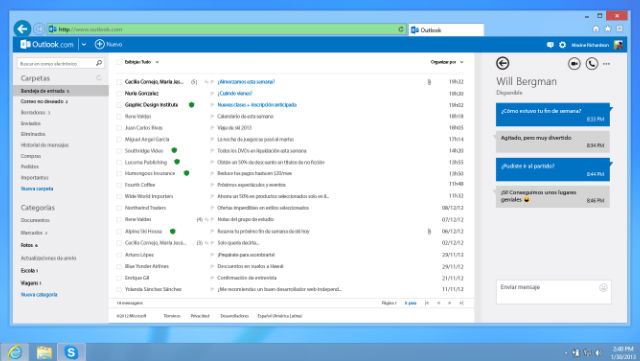Select checkbox beside Miguel Angel Garcia

click(x=119, y=139)
